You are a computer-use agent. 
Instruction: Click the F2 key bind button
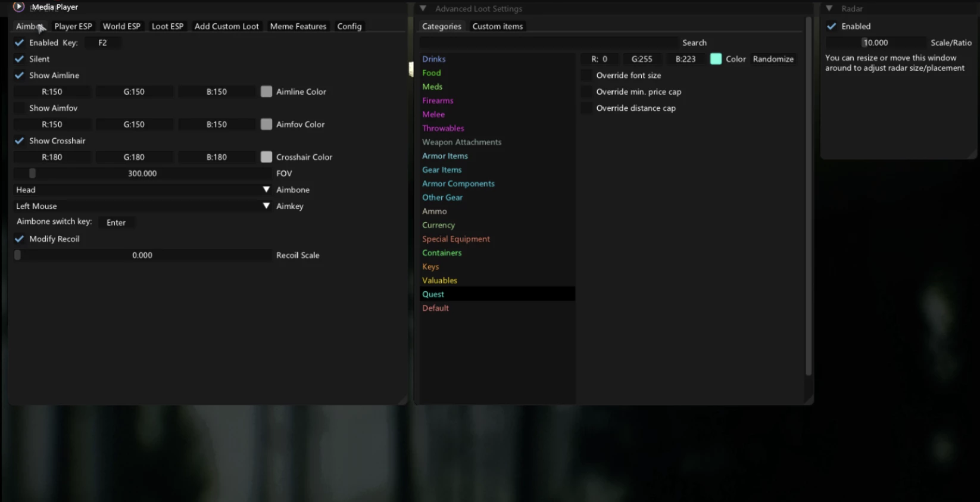(102, 43)
